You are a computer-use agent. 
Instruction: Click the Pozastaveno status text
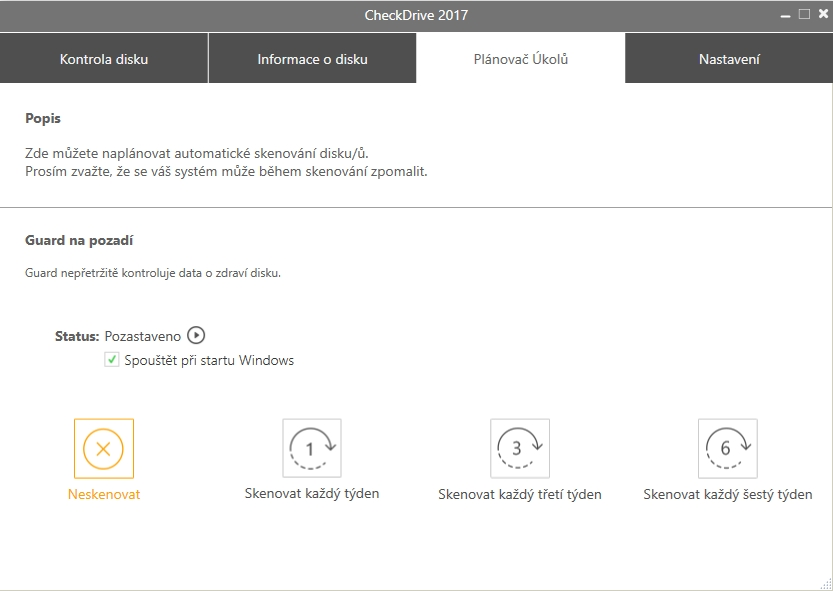pos(142,336)
